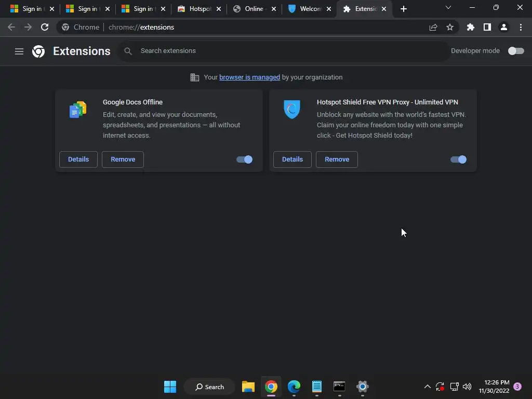This screenshot has height=399, width=532.
Task: Open the Extensions main menu hamburger icon
Action: click(x=19, y=51)
